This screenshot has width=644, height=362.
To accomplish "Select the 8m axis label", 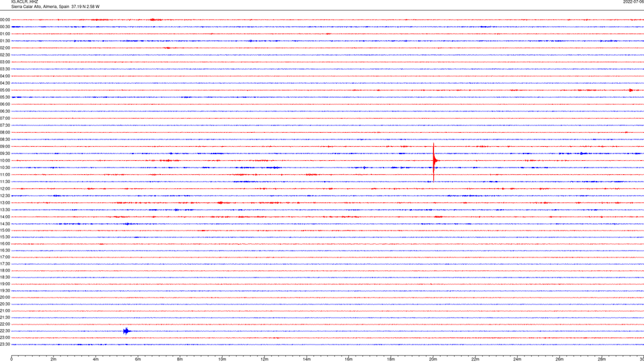I will 180,359.
